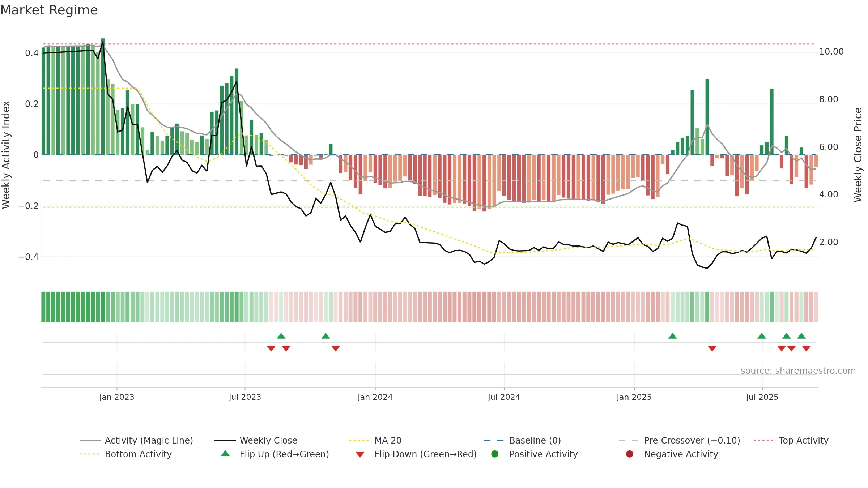Click the Jul 2024 x-axis label
Image resolution: width=868 pixels, height=488 pixels.
[x=504, y=397]
